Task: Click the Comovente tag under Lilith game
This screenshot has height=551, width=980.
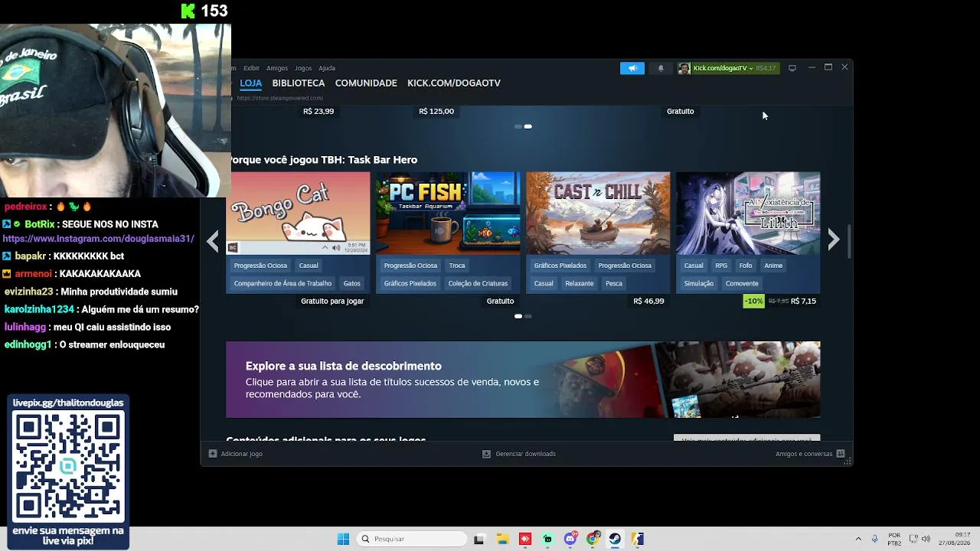Action: [x=742, y=283]
